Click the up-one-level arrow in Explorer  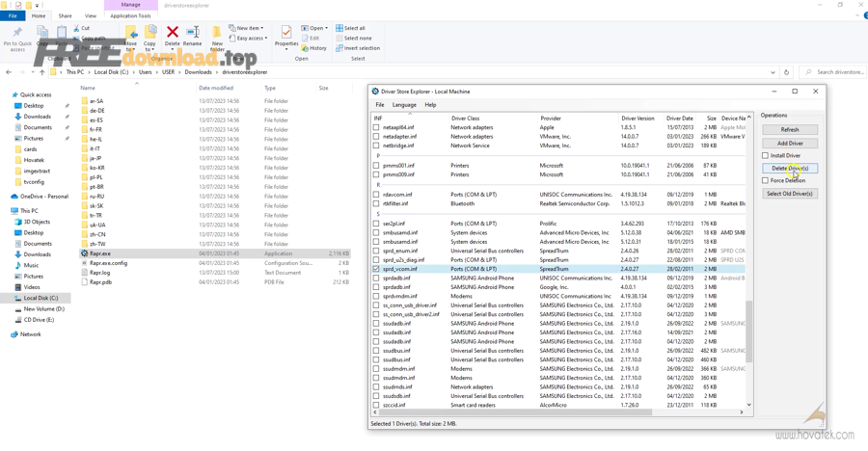pyautogui.click(x=41, y=72)
